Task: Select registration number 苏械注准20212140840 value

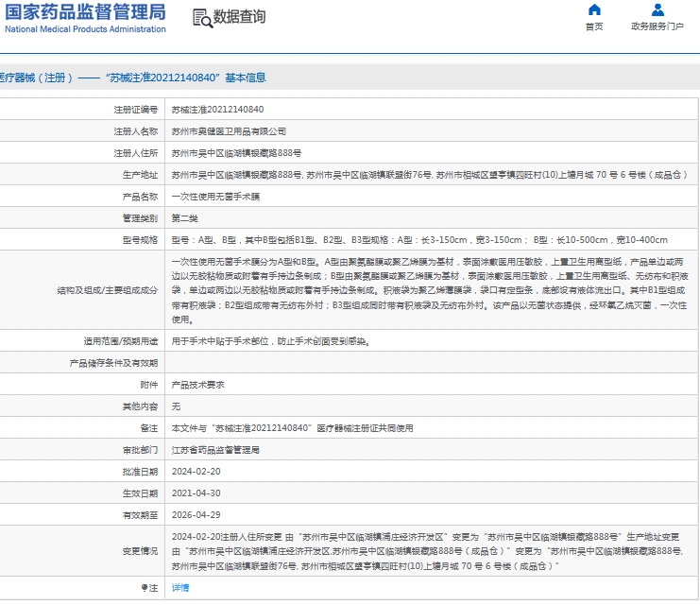Action: click(x=217, y=110)
